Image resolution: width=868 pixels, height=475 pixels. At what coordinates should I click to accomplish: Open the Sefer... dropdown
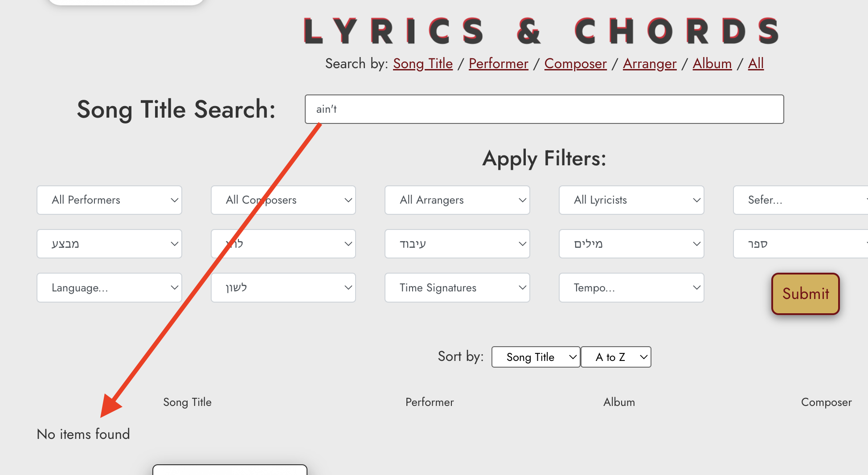(x=801, y=200)
